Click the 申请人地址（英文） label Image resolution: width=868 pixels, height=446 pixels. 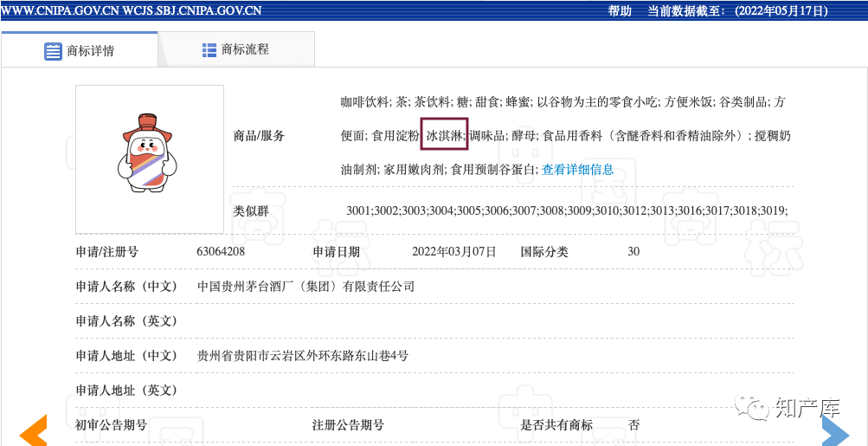coord(126,391)
